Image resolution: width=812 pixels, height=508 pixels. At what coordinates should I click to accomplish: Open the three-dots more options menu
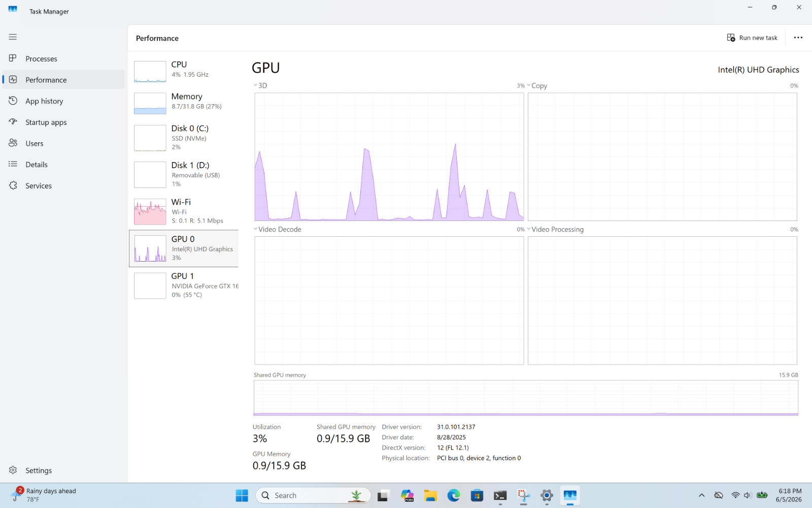coord(798,38)
